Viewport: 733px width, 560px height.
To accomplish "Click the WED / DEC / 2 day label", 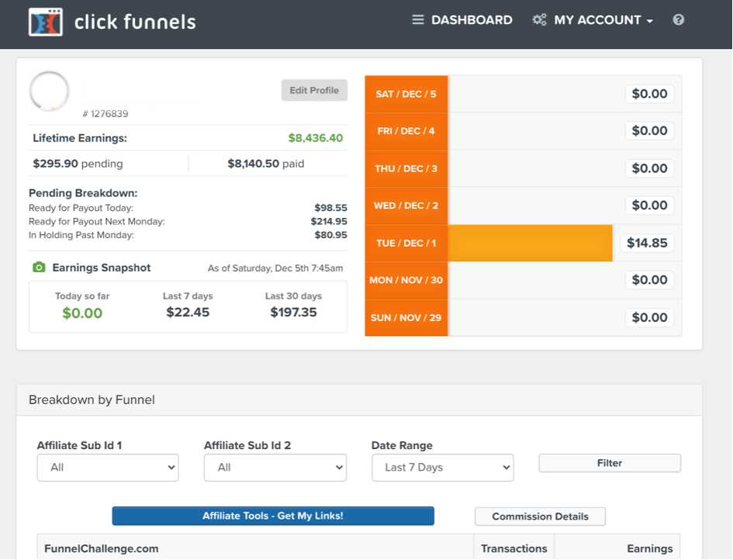I will (406, 206).
